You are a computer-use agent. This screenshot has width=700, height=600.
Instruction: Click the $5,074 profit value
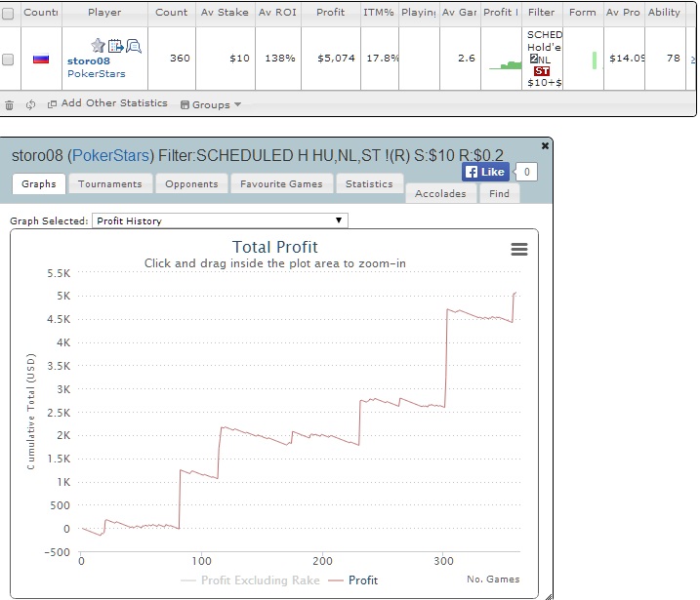pyautogui.click(x=336, y=59)
